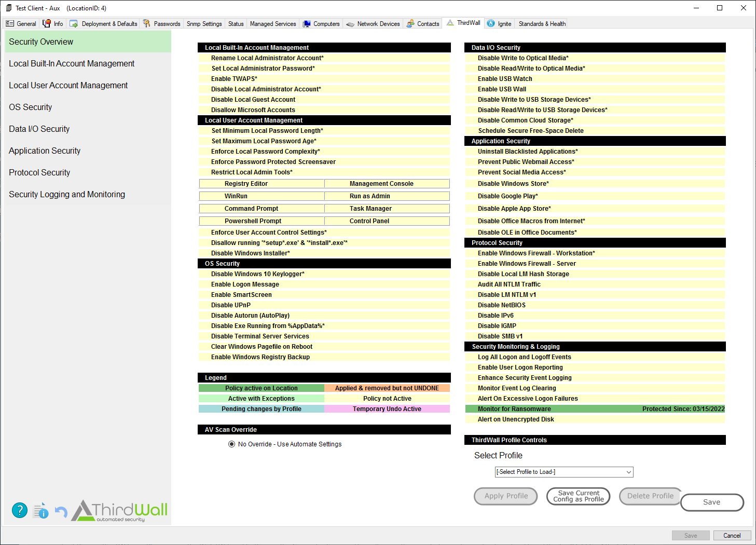This screenshot has height=545, width=756.
Task: Open Security Logging and Monitoring sidebar item
Action: click(x=88, y=194)
